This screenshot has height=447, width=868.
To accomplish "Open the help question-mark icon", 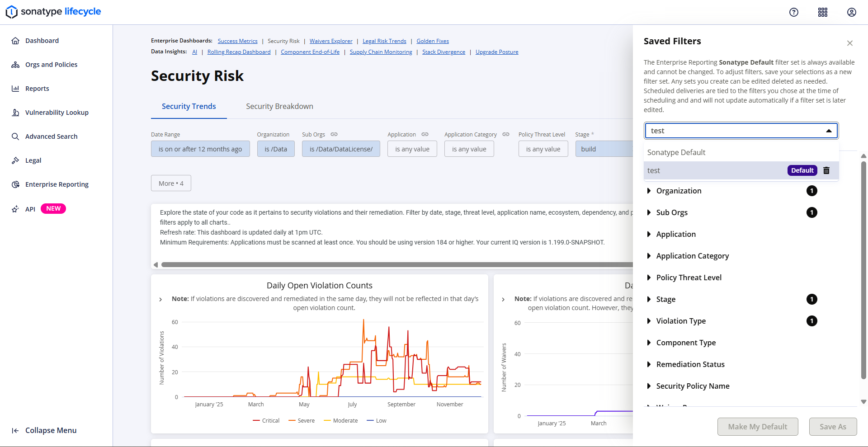I will (x=794, y=12).
